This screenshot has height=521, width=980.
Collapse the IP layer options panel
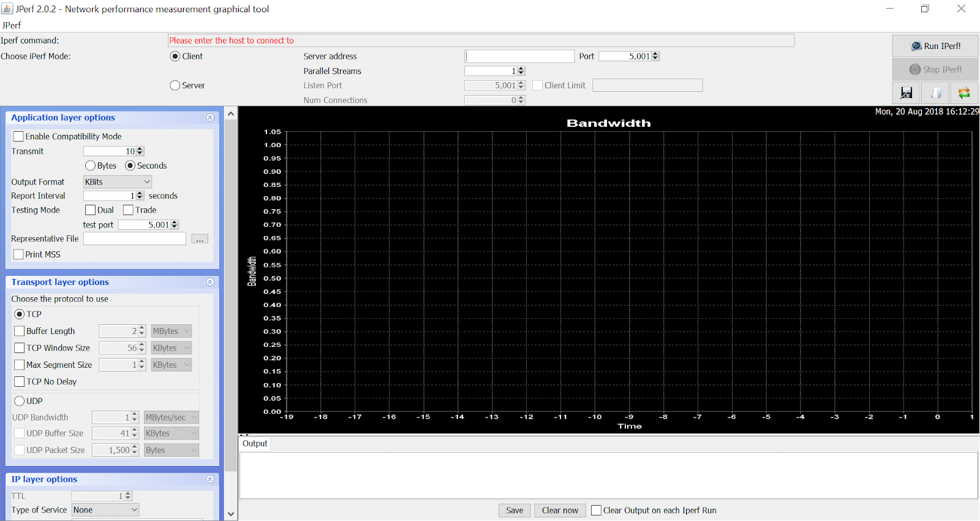(210, 479)
